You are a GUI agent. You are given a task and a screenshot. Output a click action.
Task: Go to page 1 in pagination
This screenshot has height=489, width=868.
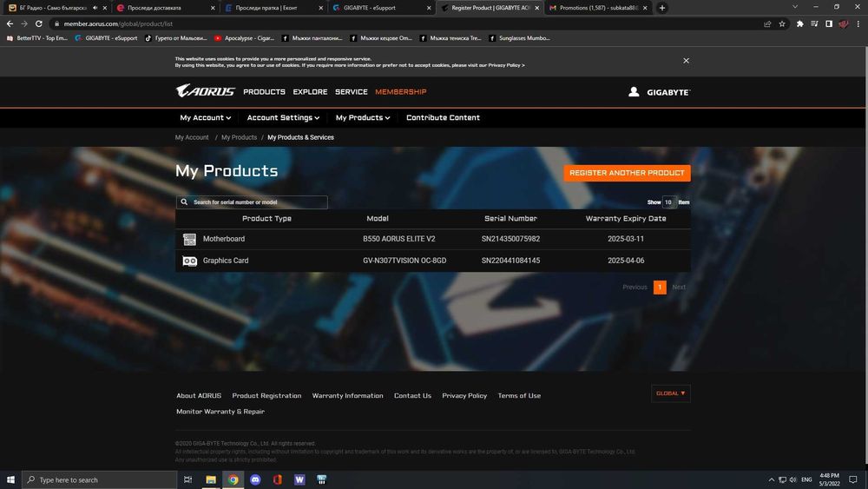[660, 287]
